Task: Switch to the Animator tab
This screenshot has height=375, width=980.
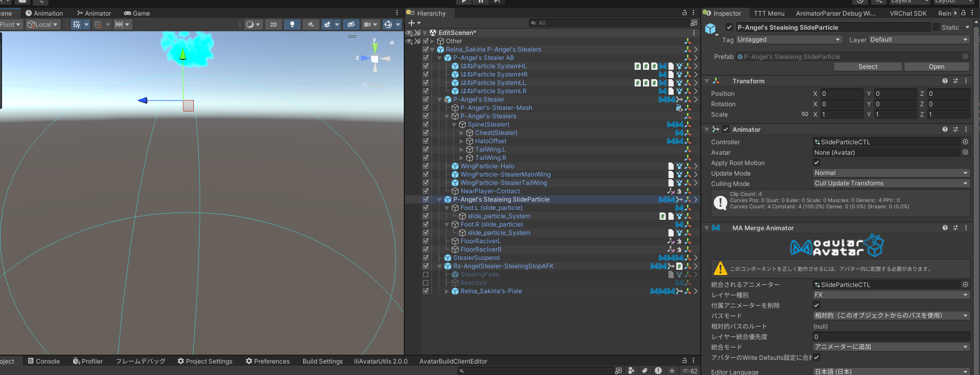Action: [94, 13]
